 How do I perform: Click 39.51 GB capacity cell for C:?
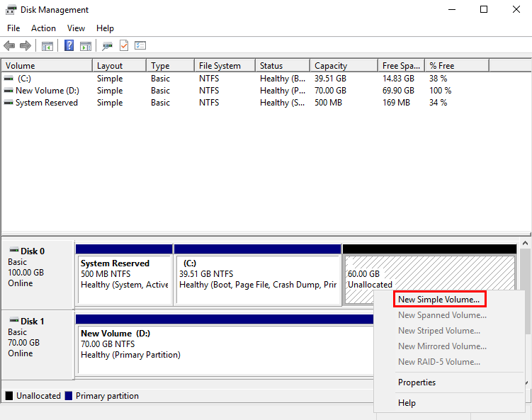click(x=330, y=79)
